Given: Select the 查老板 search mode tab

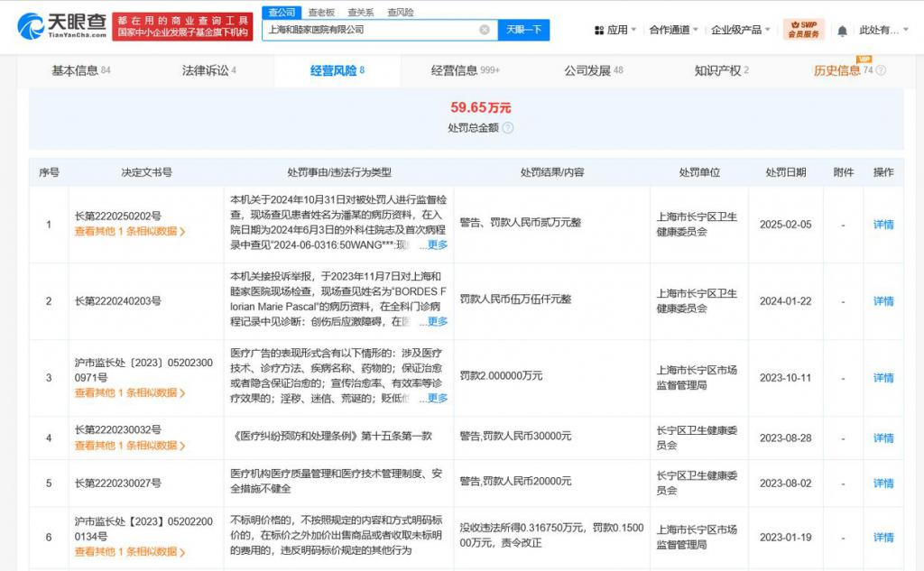Looking at the screenshot, I should (x=321, y=12).
